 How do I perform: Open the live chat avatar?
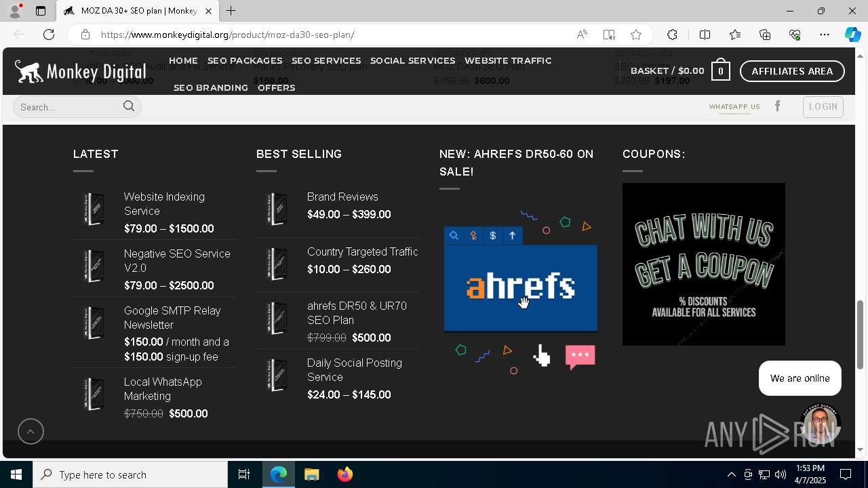(x=820, y=425)
